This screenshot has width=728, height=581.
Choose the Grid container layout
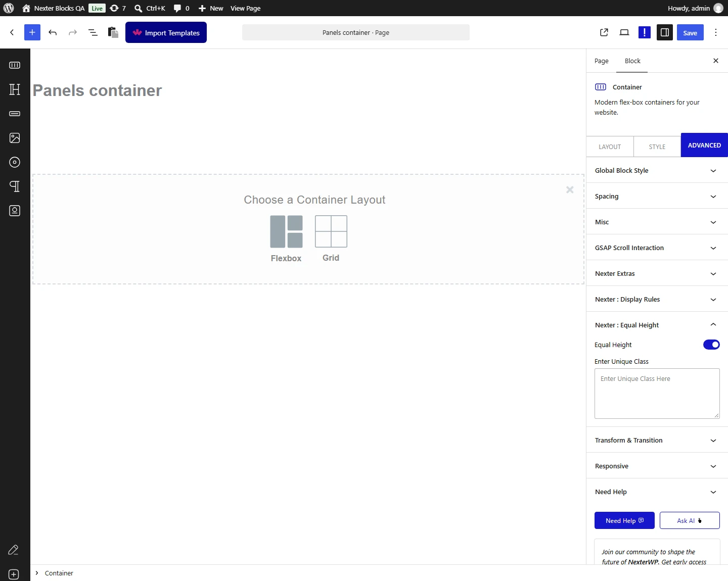(x=331, y=238)
